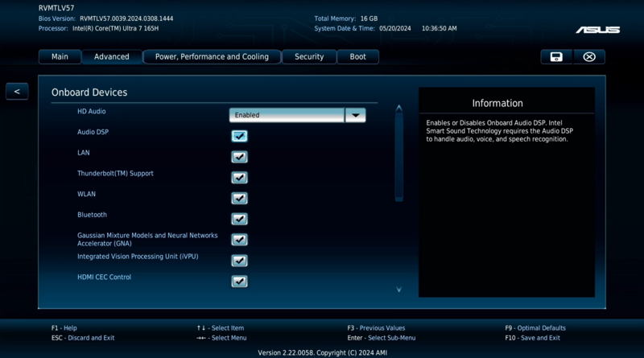This screenshot has height=358, width=644.
Task: Click the HD Audio label
Action: (x=92, y=111)
